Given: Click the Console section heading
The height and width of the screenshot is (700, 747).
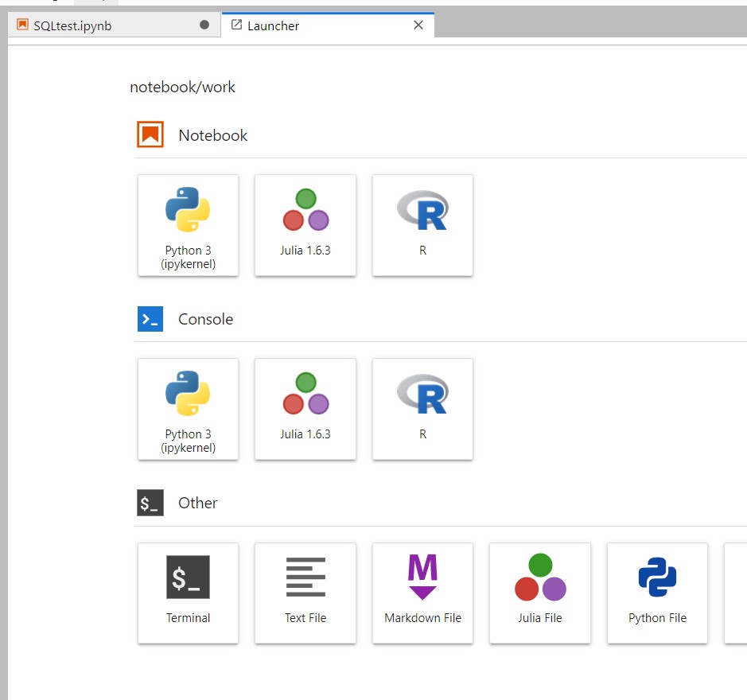Looking at the screenshot, I should point(206,319).
